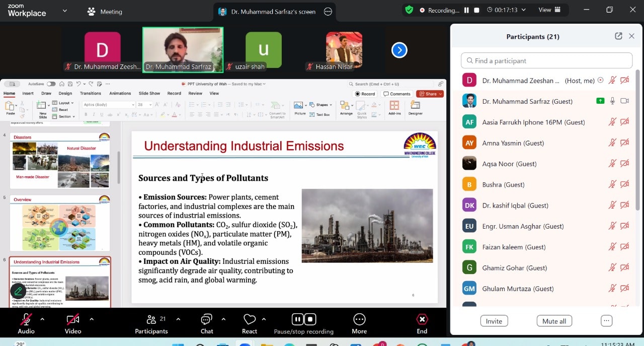644x346 pixels.
Task: Open the Insert tab in PowerPoint
Action: pos(28,93)
